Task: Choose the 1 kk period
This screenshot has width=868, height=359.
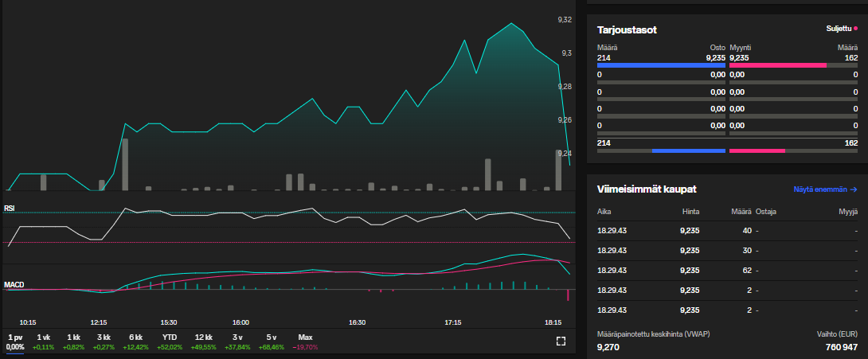Action: pyautogui.click(x=73, y=341)
